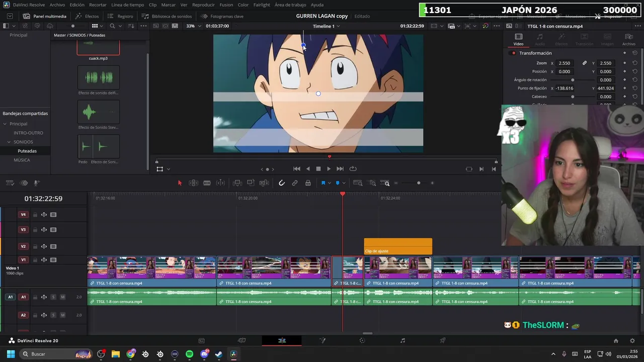
Task: Lock track V4
Action: point(35,215)
